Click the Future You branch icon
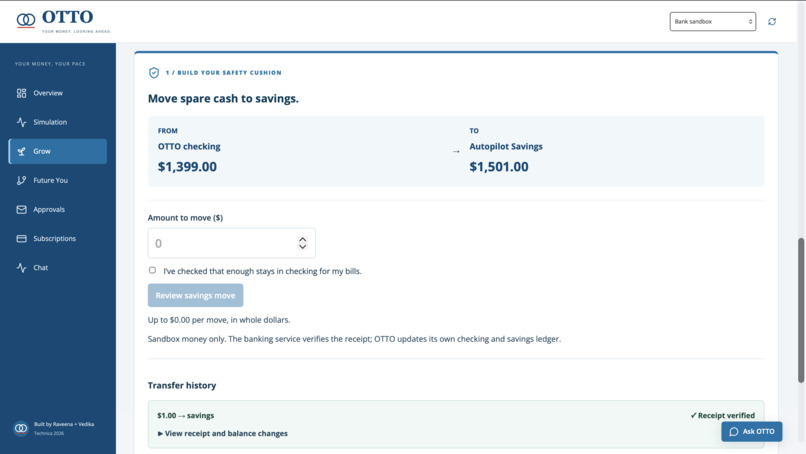This screenshot has height=454, width=806. 21,180
